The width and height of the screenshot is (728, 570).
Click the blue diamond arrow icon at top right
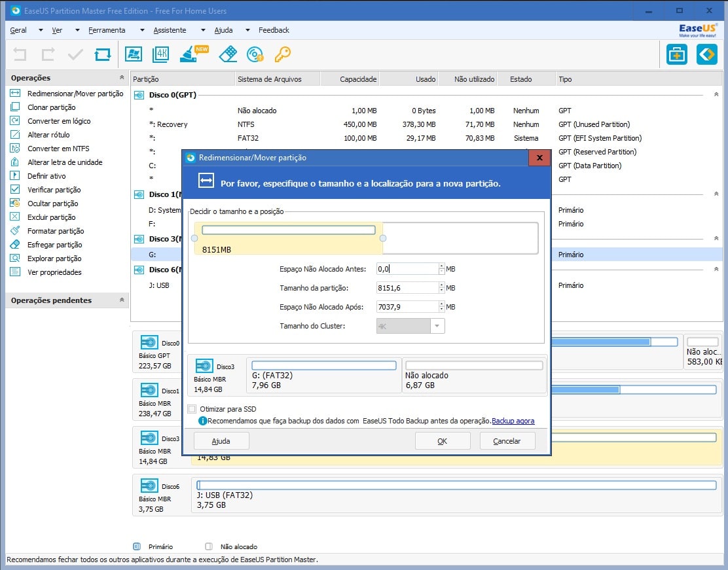tap(706, 54)
